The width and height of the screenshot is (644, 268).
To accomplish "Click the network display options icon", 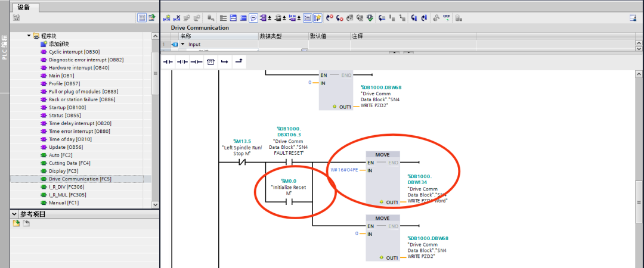I will (x=292, y=18).
